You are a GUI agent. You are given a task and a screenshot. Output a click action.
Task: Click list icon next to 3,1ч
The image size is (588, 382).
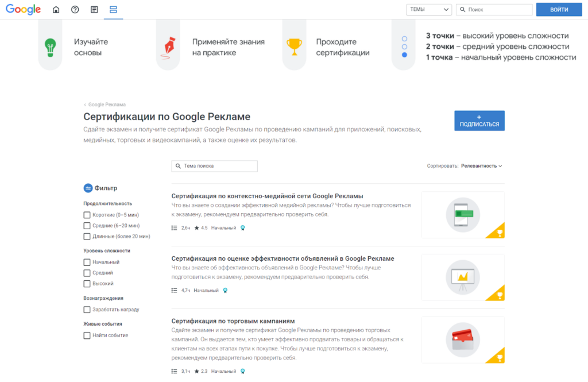point(175,371)
